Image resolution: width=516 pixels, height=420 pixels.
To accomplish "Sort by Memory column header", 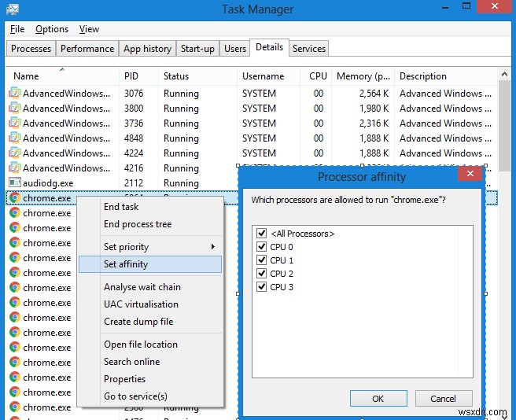I will 363,76.
